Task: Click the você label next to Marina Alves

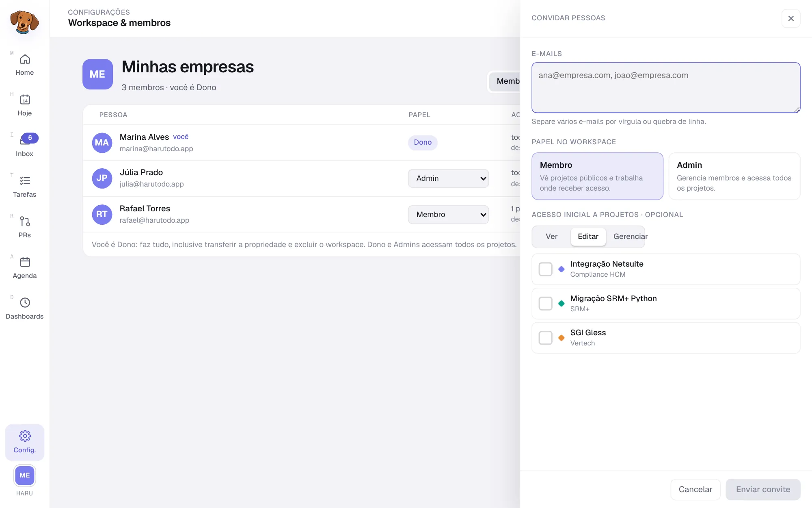Action: click(181, 137)
